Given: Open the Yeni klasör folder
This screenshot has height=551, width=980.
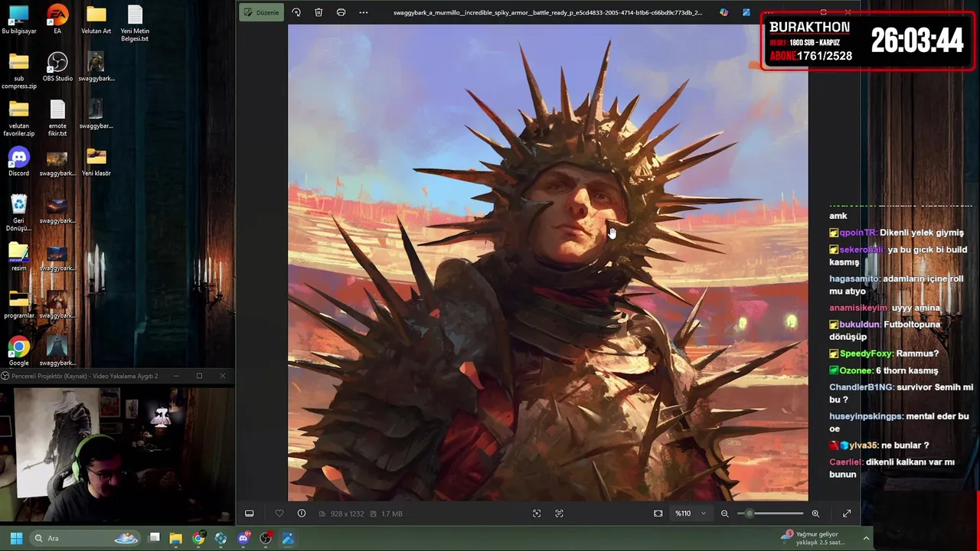Looking at the screenshot, I should pos(96,163).
